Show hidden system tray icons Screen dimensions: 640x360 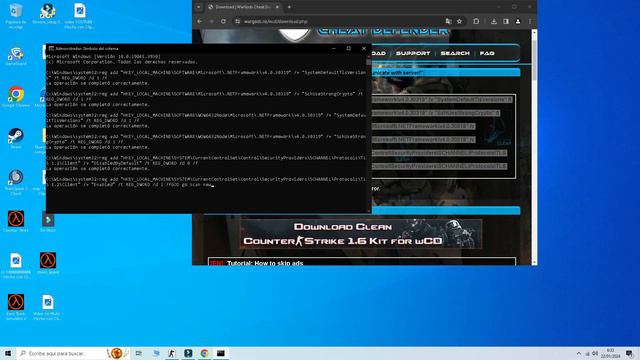579,353
